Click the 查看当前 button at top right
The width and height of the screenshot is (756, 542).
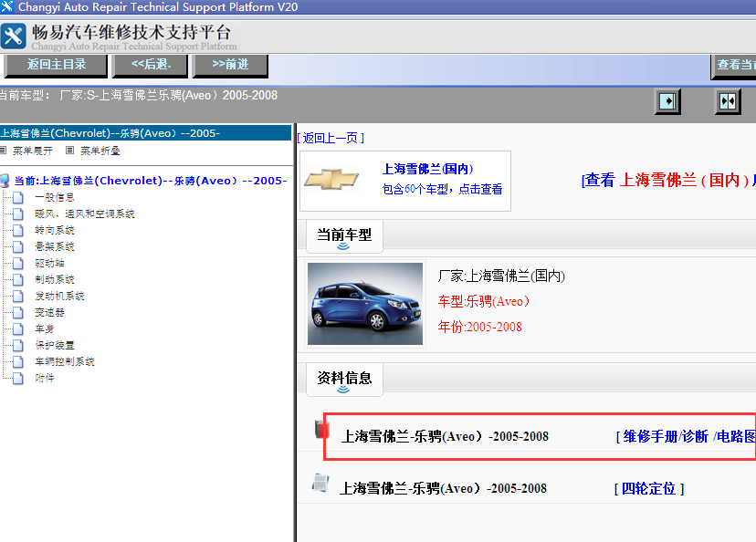click(x=733, y=65)
